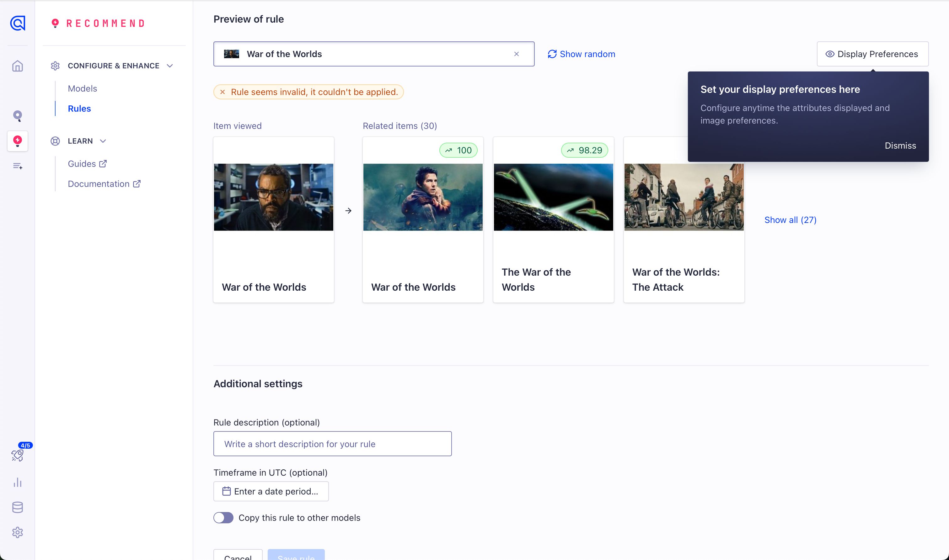Clear the War of the Worlds selection
Image resolution: width=949 pixels, height=560 pixels.
pyautogui.click(x=516, y=54)
